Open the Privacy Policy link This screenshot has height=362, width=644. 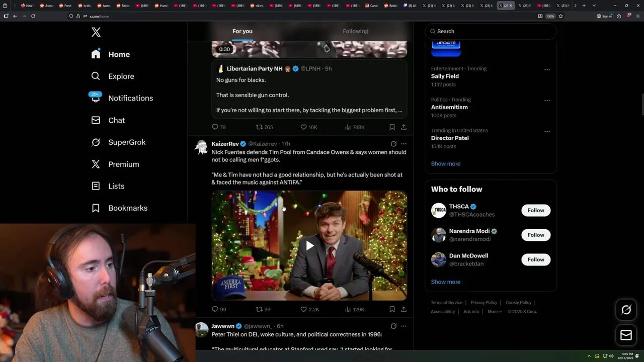(x=484, y=302)
